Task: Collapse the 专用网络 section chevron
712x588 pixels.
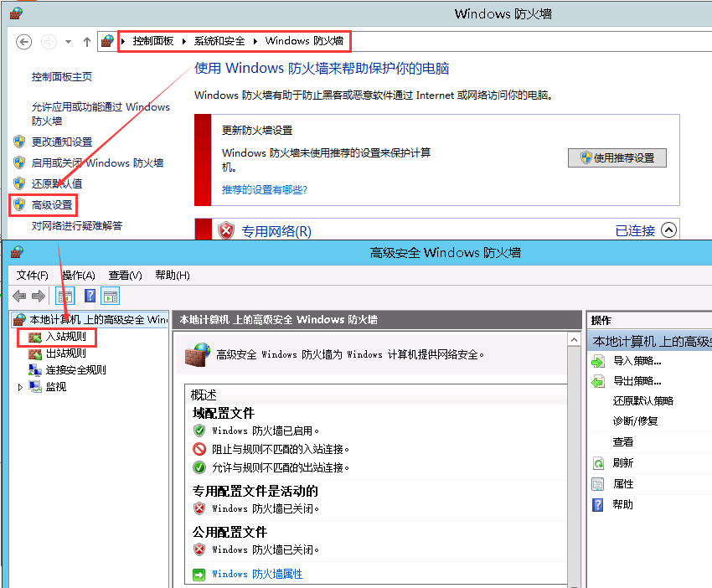Action: 668,230
